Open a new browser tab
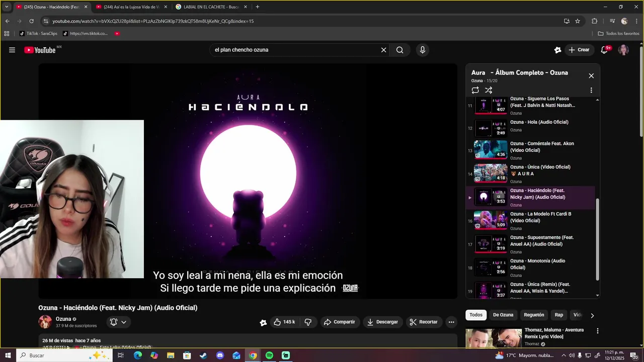Screen dimensions: 644x362 tap(258, 7)
